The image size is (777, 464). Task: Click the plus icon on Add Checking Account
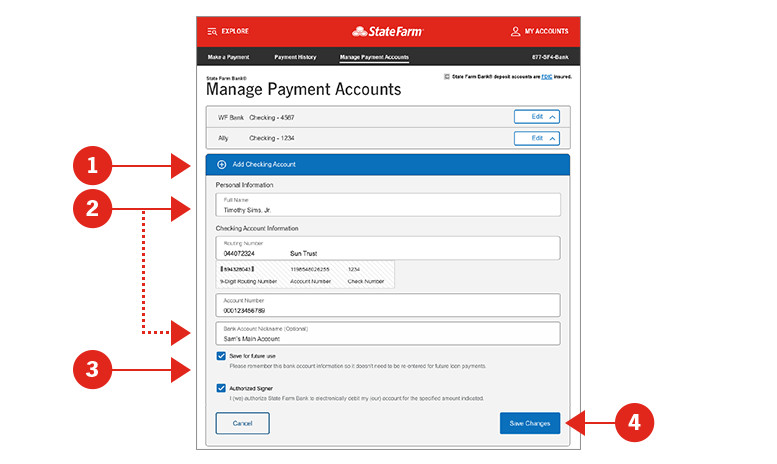(222, 165)
